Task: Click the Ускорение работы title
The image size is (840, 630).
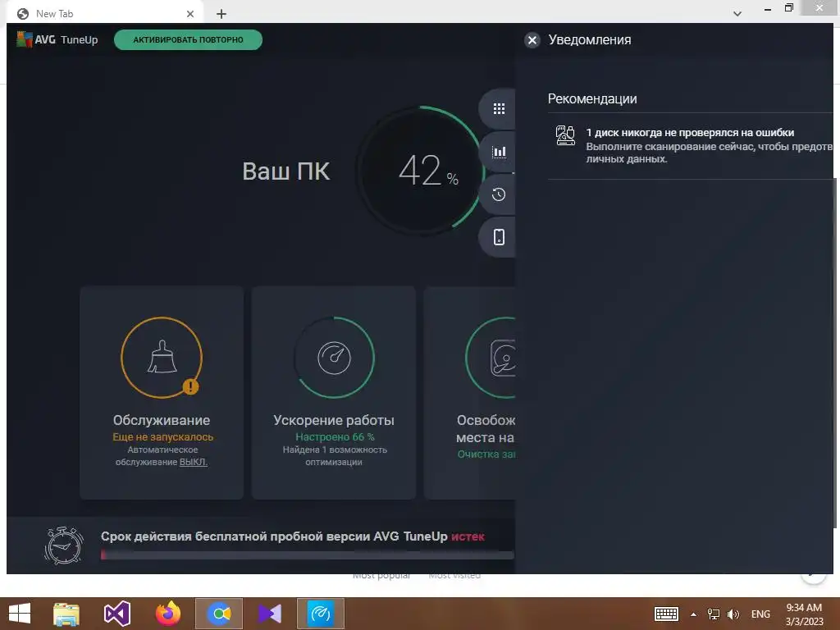Action: click(x=334, y=420)
